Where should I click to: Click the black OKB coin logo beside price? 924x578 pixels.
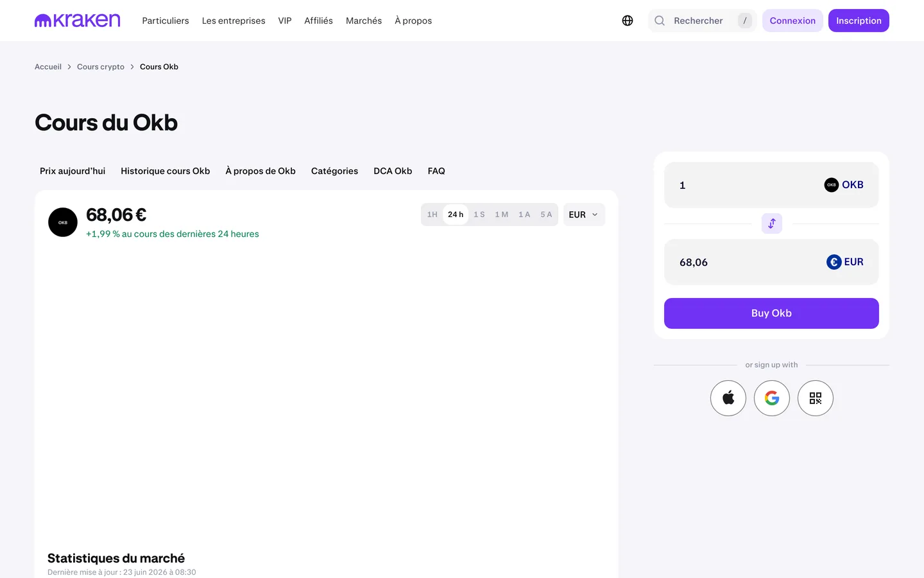63,222
